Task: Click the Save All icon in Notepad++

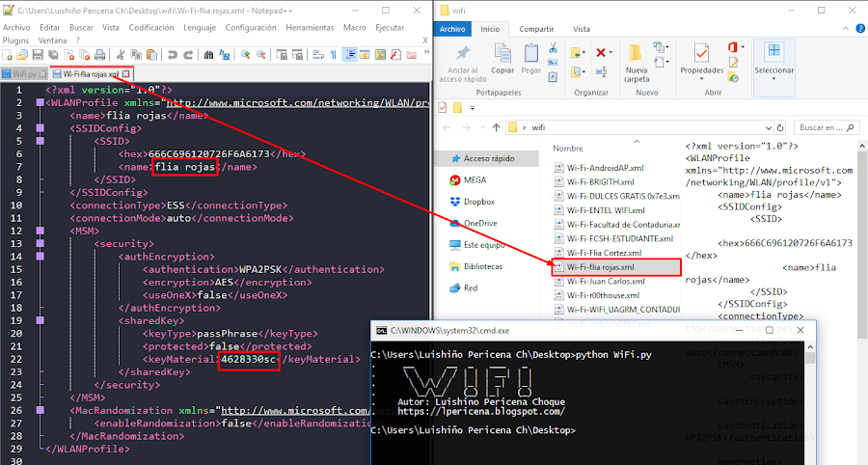Action: [53, 54]
